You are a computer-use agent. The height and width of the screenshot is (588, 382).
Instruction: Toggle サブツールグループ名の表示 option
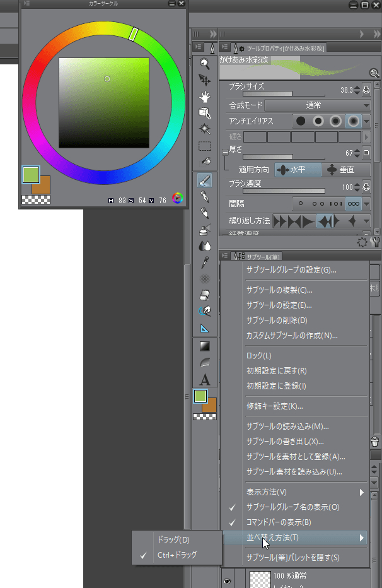coord(292,507)
